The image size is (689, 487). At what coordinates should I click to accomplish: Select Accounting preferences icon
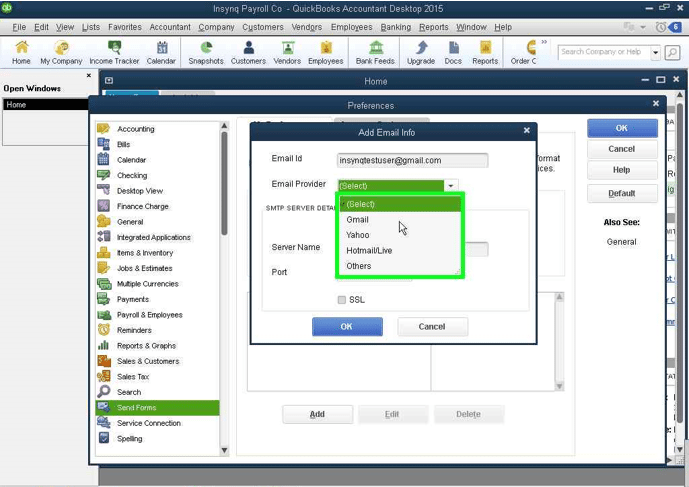click(x=104, y=129)
